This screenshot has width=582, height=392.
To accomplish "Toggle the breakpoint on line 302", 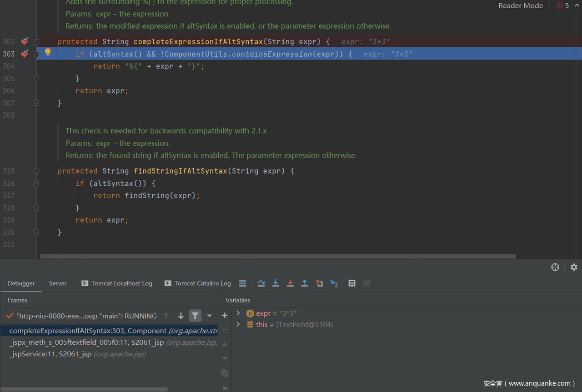I will coord(25,41).
